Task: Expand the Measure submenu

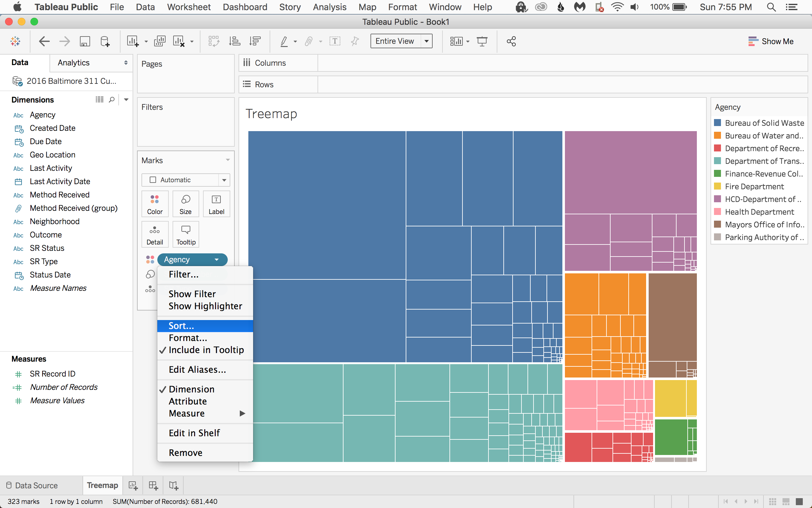Action: tap(205, 414)
